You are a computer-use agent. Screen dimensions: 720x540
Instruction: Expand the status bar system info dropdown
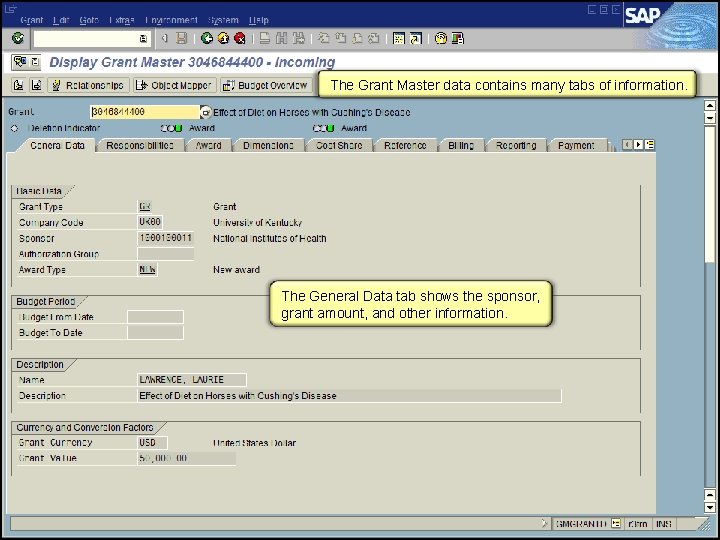click(615, 523)
